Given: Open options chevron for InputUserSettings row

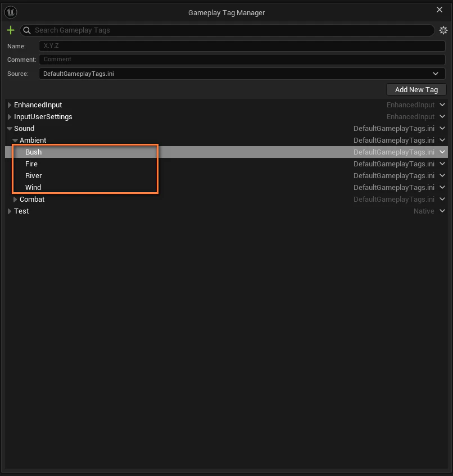Looking at the screenshot, I should [442, 116].
